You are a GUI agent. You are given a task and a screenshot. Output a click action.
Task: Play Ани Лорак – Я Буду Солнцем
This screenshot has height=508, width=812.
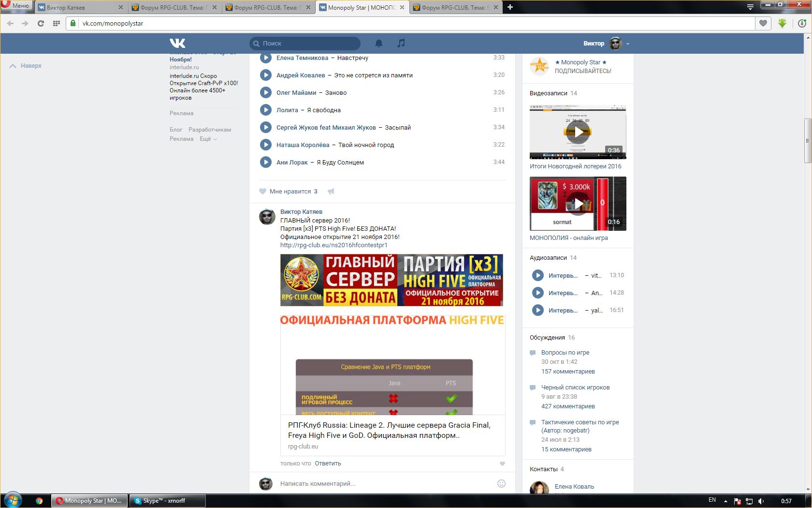[265, 162]
